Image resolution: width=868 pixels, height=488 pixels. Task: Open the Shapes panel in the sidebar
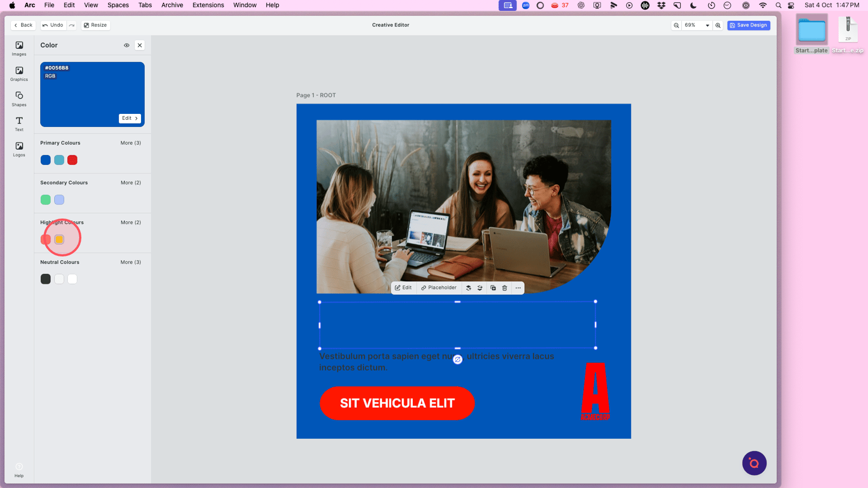coord(19,99)
